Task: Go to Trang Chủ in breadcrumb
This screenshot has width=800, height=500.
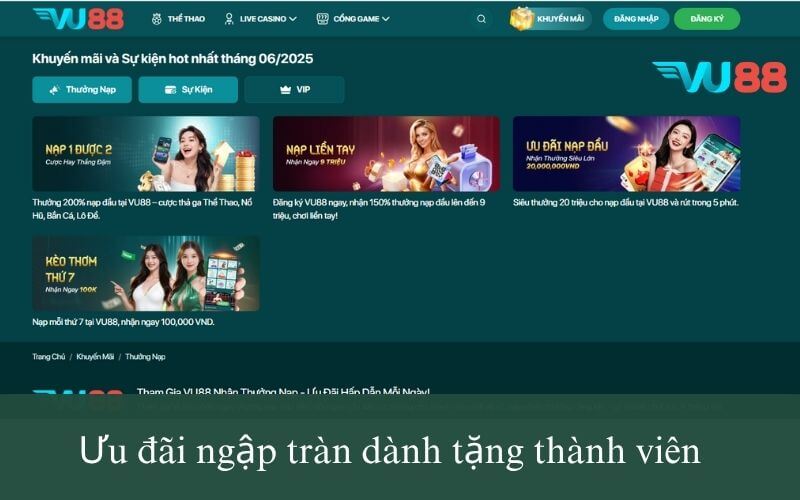Action: [x=49, y=357]
